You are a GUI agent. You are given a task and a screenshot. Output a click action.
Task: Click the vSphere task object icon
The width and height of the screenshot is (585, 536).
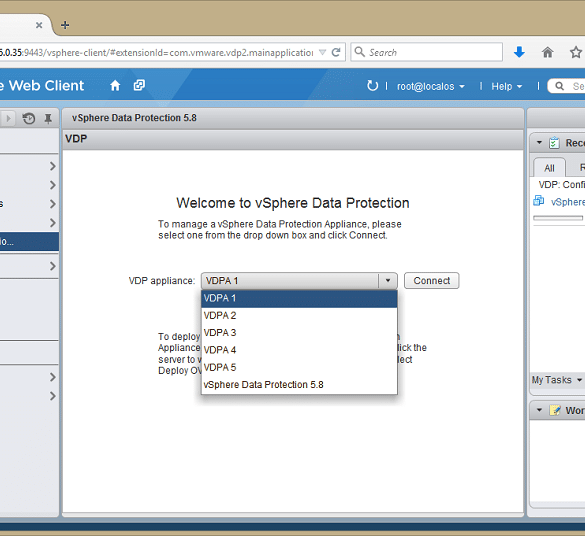pyautogui.click(x=539, y=201)
